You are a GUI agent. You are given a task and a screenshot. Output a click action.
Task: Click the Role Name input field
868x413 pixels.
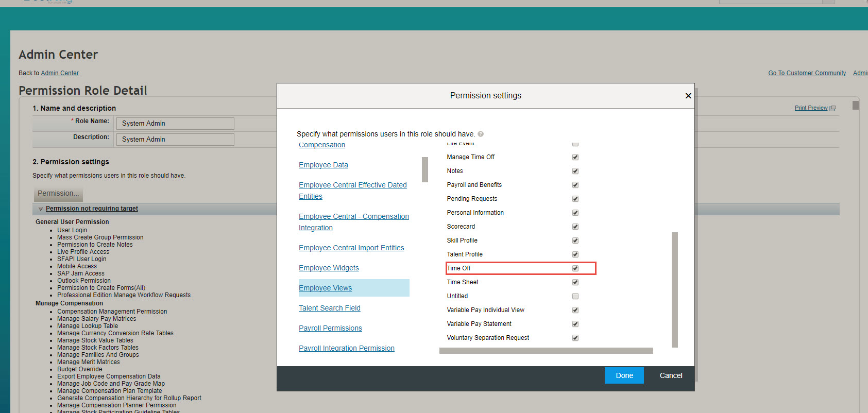(175, 124)
